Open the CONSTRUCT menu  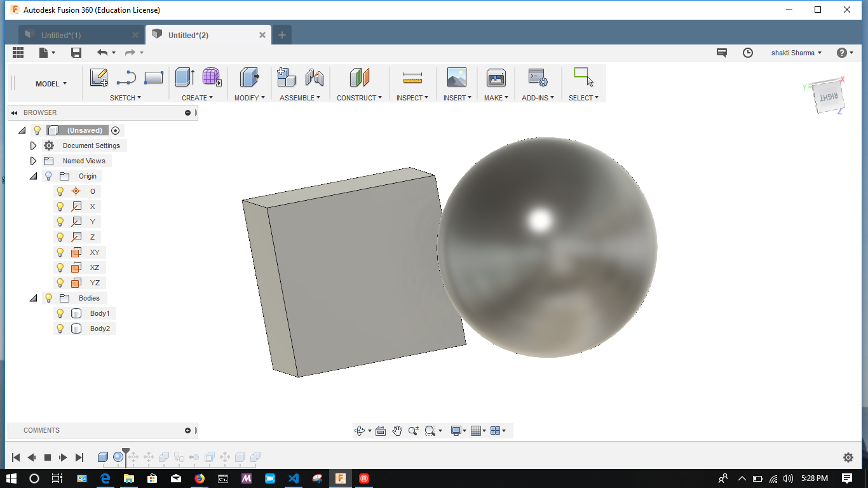click(x=360, y=98)
